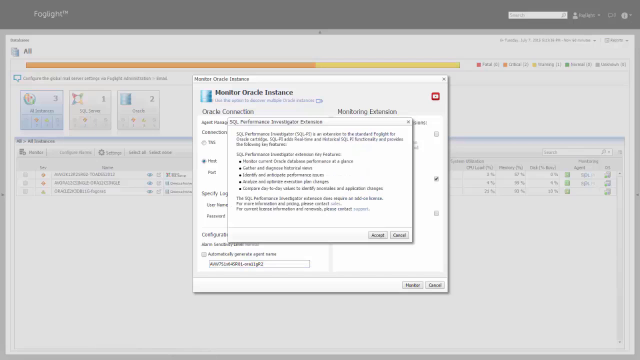Image resolution: width=640 pixels, height=360 pixels.
Task: Click open-in-new icon in first instance row
Action: tap(159, 175)
